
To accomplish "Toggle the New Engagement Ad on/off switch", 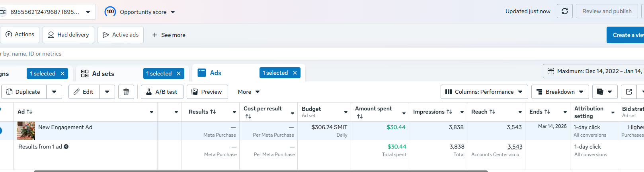I will point(1,130).
